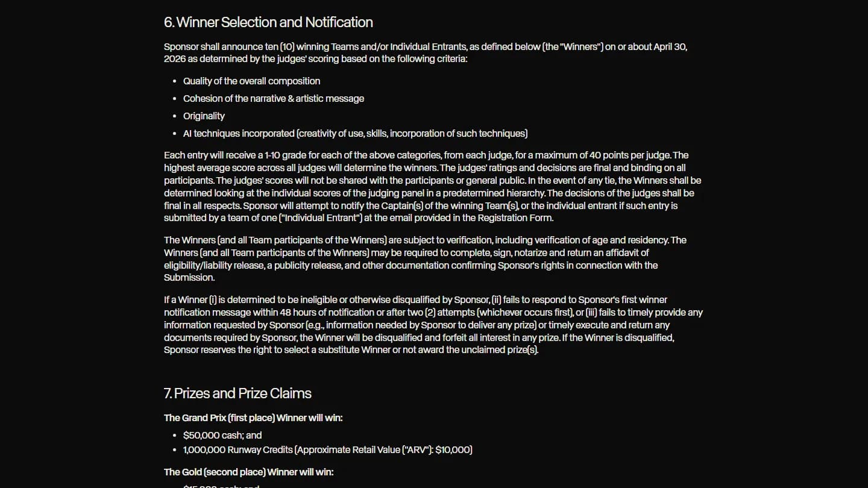Click the "$50,000 cash; and" prize bullet

click(222, 435)
